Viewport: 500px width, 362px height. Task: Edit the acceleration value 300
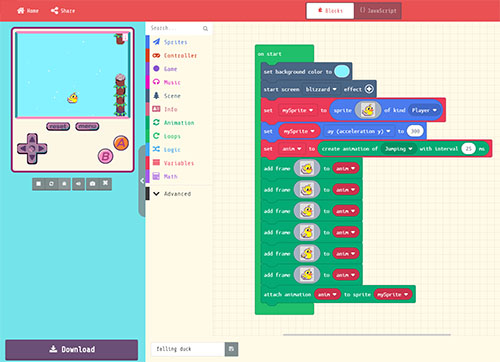point(415,131)
